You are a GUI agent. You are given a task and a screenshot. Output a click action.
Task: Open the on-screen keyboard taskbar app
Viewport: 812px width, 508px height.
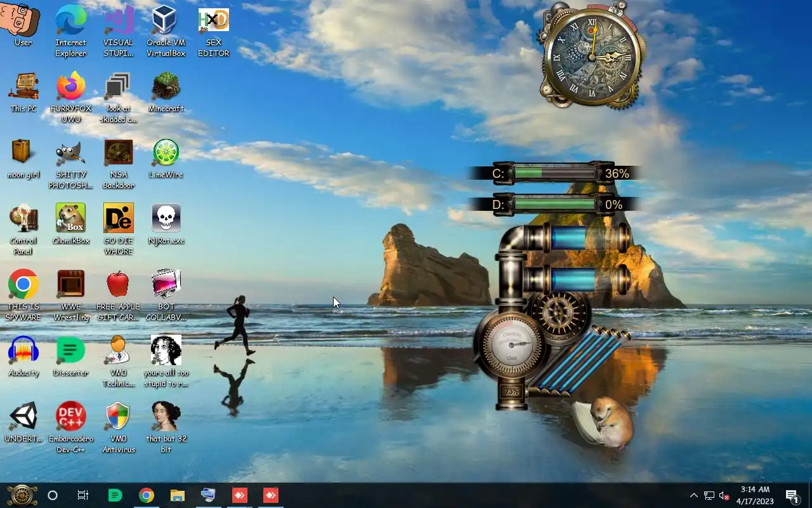pos(208,495)
